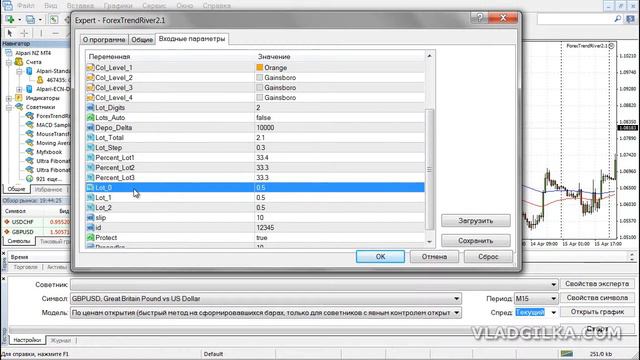
Task: Select the Percent_Lot3 variable icon
Action: pyautogui.click(x=91, y=178)
